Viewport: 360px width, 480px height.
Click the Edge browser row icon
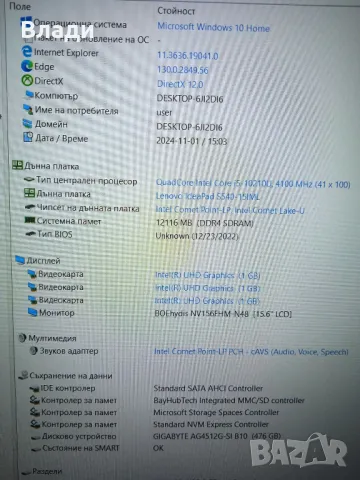point(27,66)
